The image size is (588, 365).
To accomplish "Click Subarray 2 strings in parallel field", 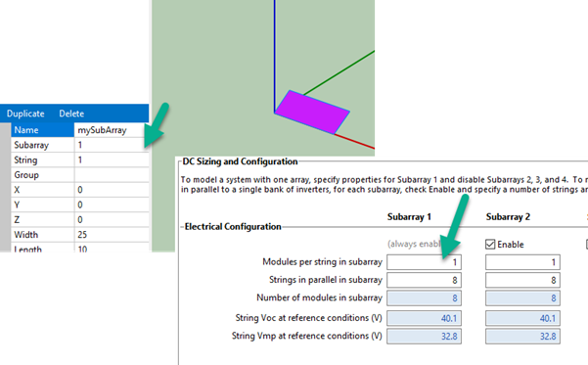I will (522, 280).
